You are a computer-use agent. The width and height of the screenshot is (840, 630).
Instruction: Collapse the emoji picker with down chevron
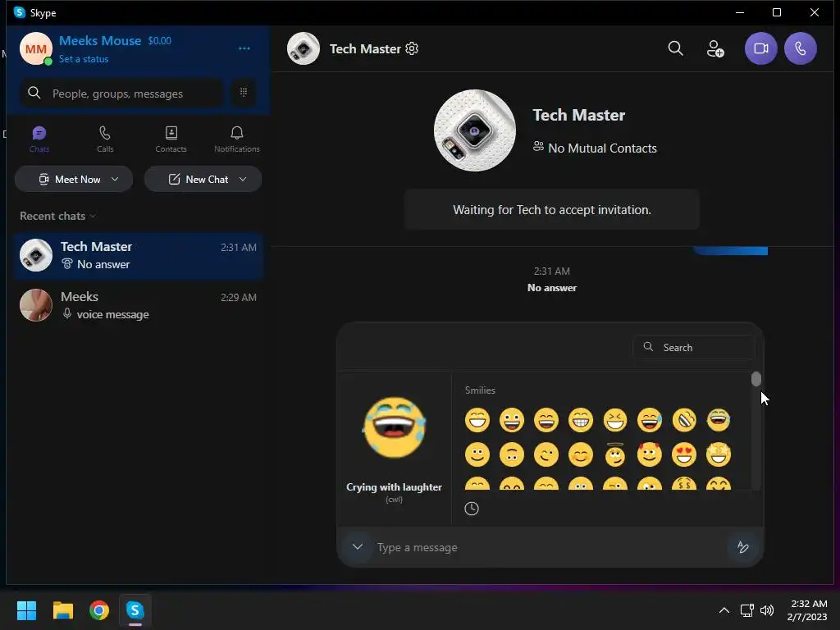pos(358,547)
